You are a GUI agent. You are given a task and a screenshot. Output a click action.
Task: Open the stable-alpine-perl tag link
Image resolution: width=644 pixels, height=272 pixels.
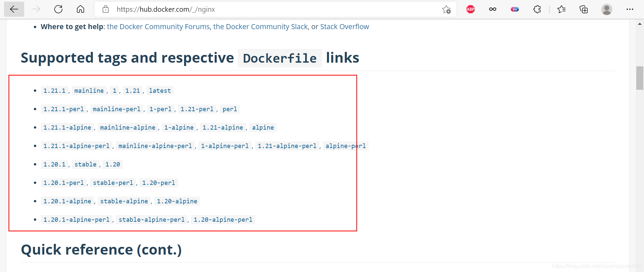(x=152, y=220)
